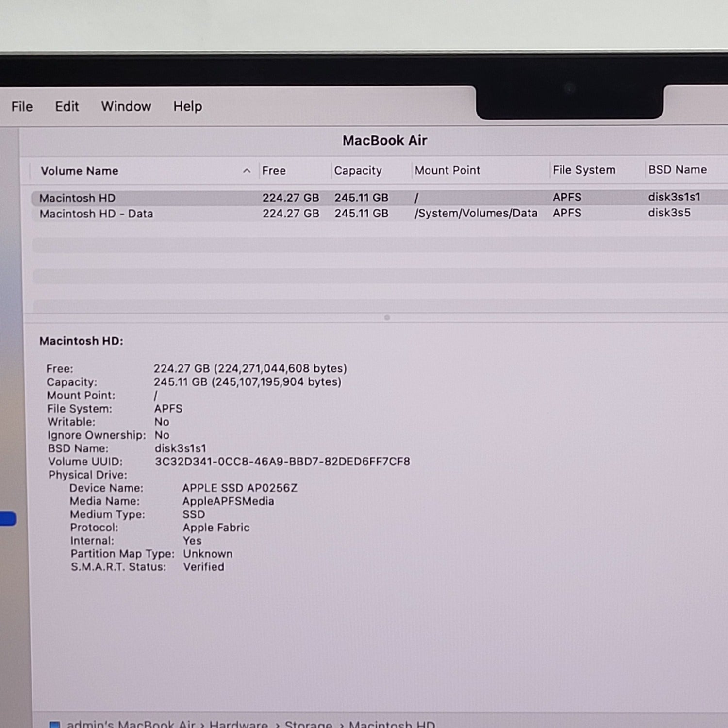Open the File menu
This screenshot has height=728, width=728.
click(x=22, y=106)
